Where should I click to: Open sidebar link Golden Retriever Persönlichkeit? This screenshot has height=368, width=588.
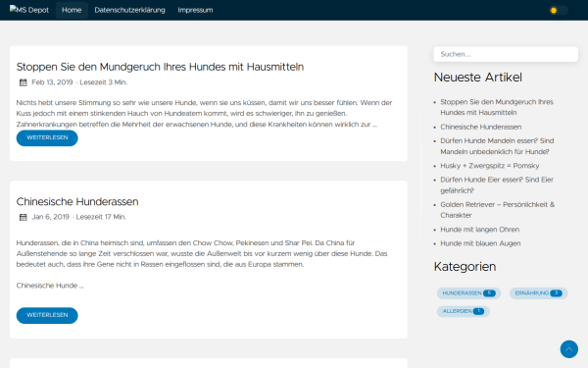(497, 210)
